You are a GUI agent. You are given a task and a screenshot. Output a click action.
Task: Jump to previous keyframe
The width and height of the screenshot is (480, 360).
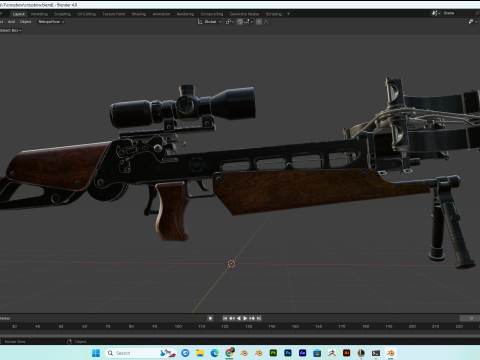click(x=232, y=318)
